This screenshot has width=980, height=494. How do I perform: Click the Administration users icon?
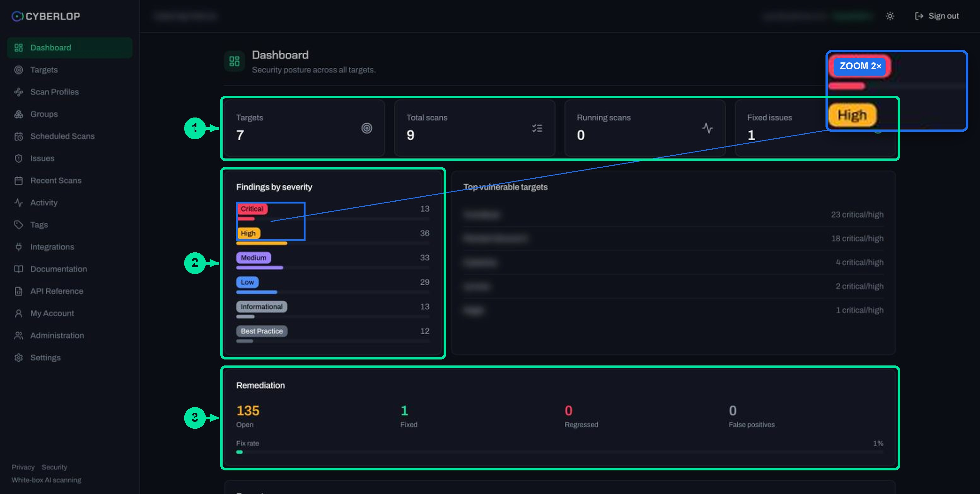coord(19,336)
